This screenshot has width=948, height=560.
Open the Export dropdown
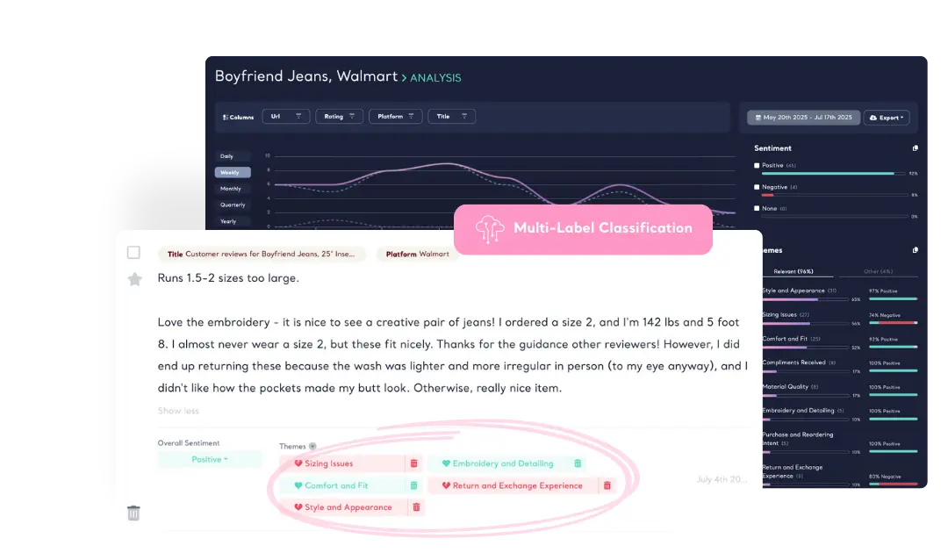pos(887,117)
